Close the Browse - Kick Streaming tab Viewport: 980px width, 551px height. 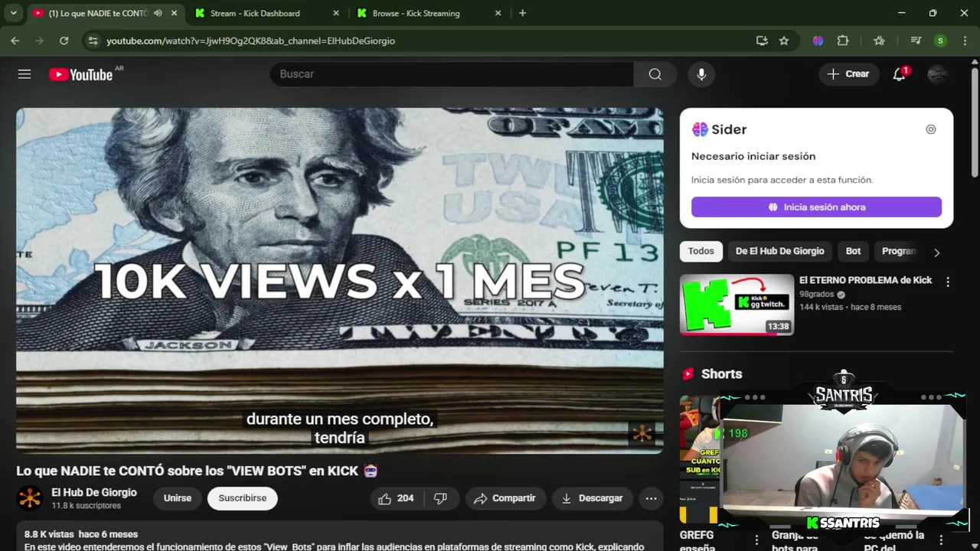(x=498, y=13)
